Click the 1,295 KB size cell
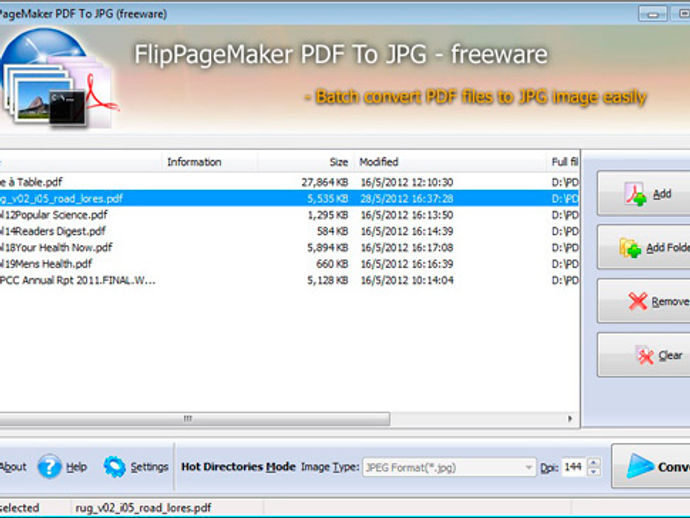Screen dimensions: 690x518 (x=328, y=215)
